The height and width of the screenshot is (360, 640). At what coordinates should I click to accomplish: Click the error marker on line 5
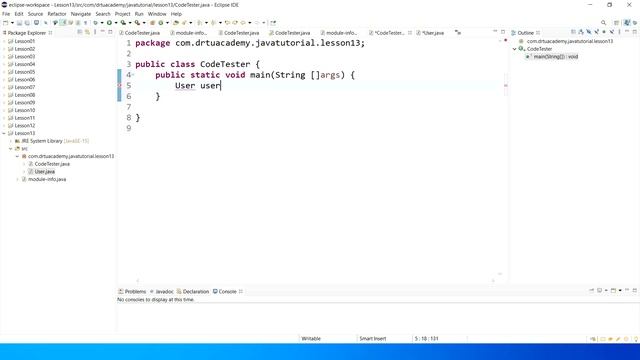point(120,85)
